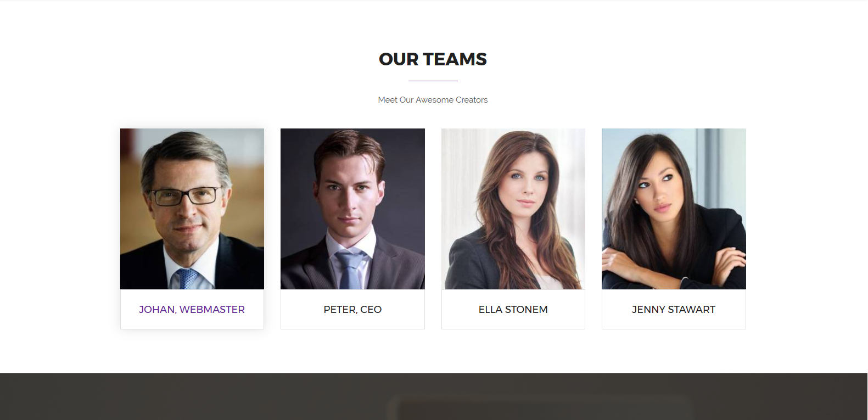
Task: Open Peter's team member photo
Action: tap(352, 209)
